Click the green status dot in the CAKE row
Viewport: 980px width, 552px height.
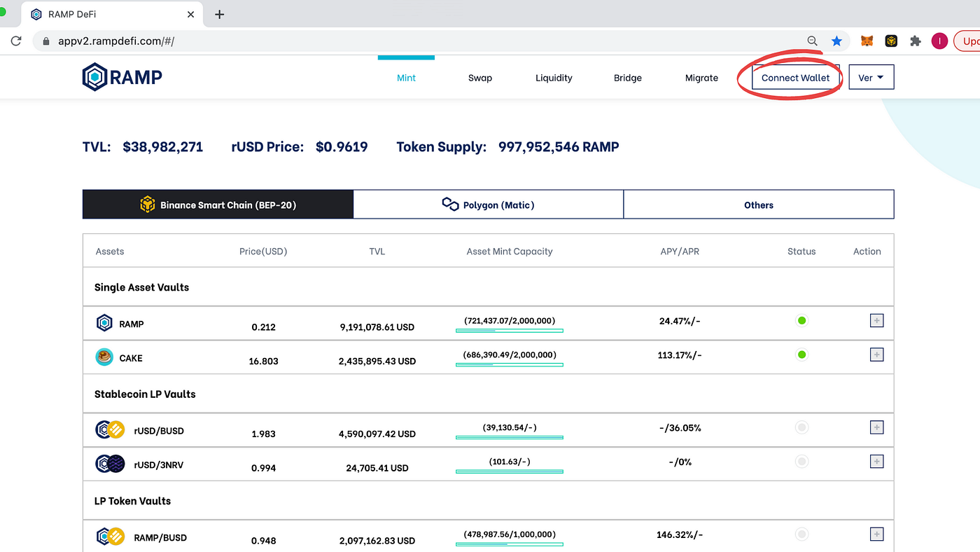[802, 354]
